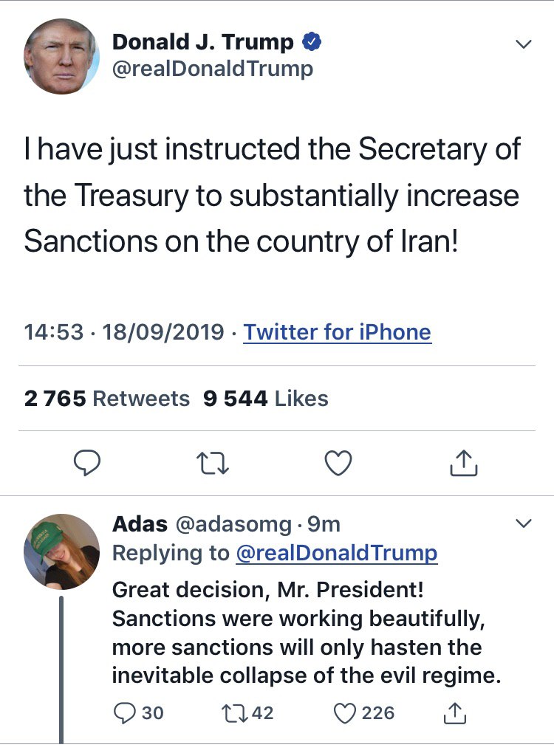View the 9 544 Likes list
Image resolution: width=554 pixels, height=756 pixels.
point(265,399)
